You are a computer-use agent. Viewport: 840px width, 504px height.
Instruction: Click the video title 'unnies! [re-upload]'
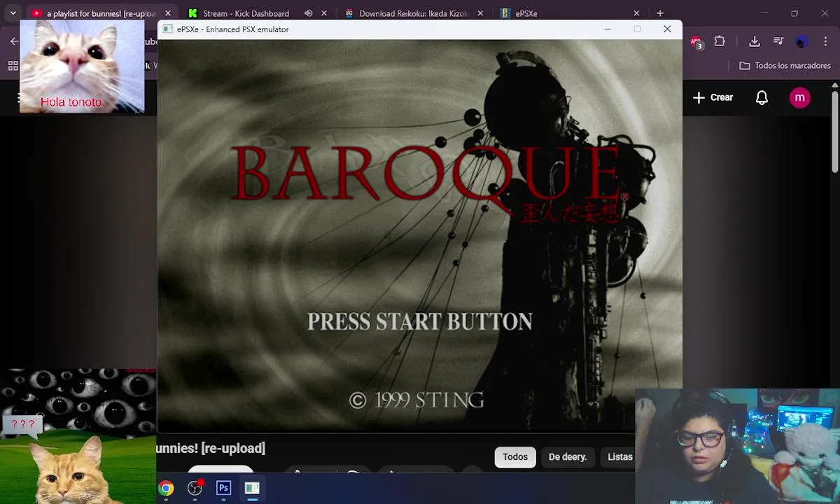coord(211,448)
